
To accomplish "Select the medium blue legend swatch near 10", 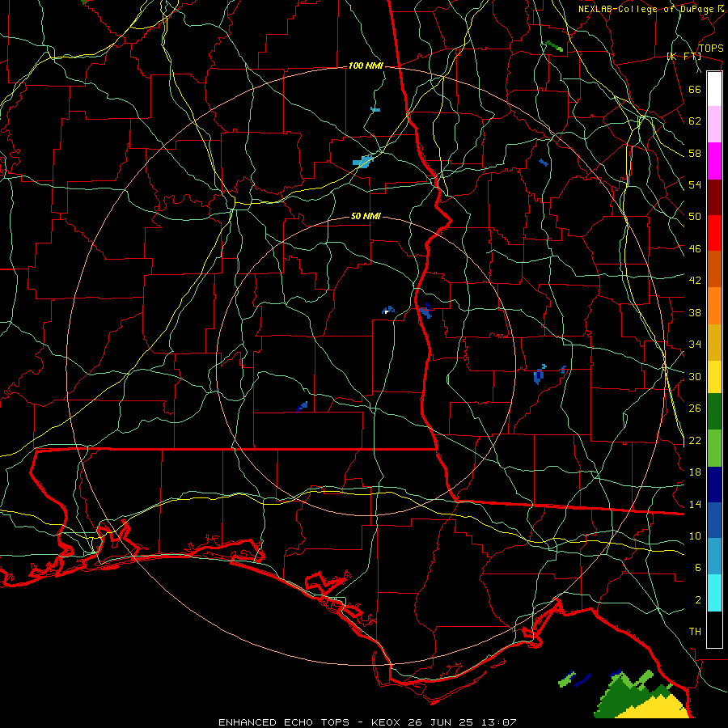I will pos(714,520).
